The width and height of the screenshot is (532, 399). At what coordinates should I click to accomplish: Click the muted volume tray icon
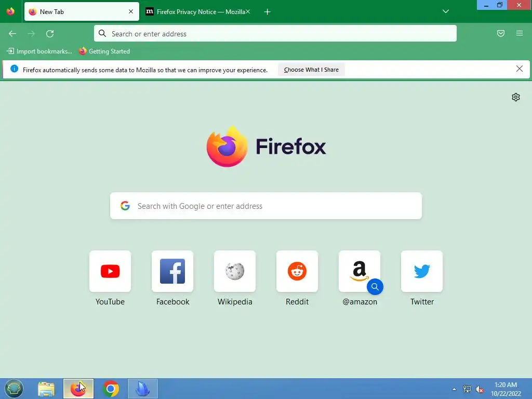tap(480, 389)
